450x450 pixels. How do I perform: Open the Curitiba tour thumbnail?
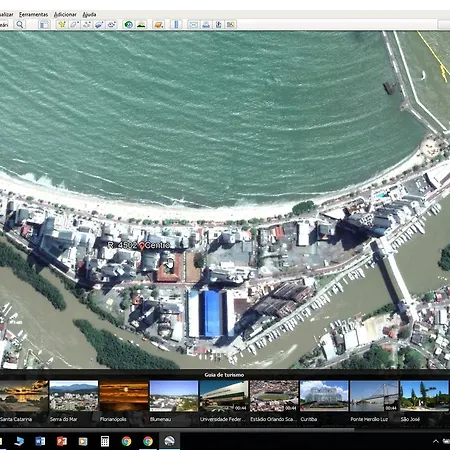[324, 396]
